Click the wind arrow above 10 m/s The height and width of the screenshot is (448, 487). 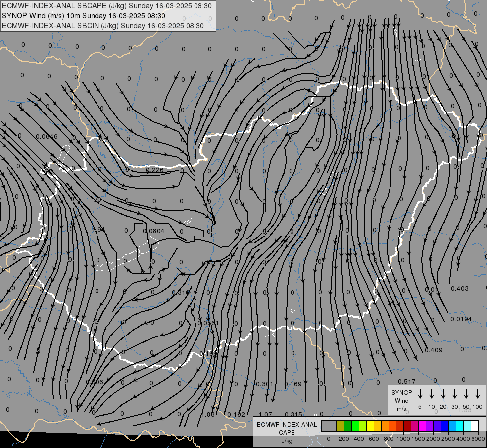point(432,394)
